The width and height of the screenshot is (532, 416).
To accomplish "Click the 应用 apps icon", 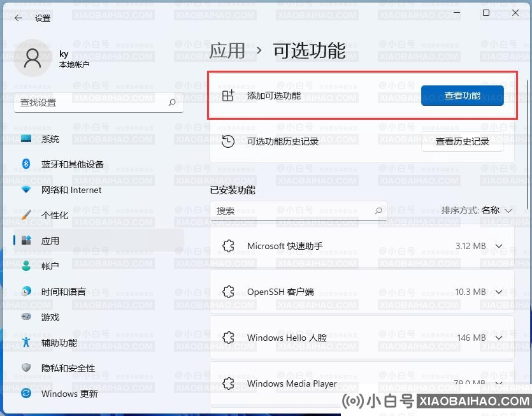I will click(x=26, y=240).
